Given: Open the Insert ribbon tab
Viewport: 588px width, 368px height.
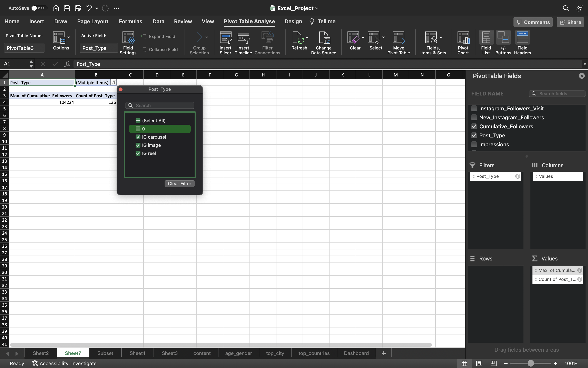Looking at the screenshot, I should [x=37, y=21].
